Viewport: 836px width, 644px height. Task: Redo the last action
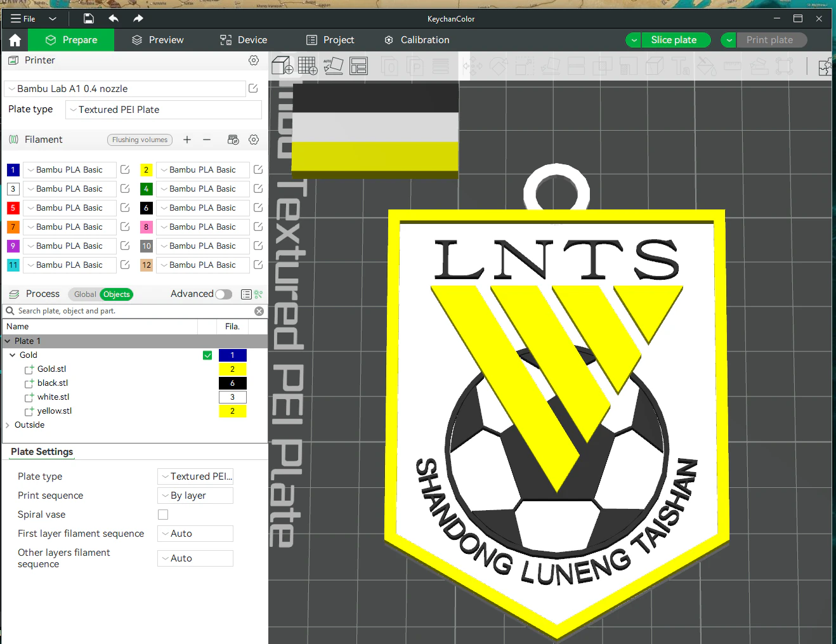coord(138,18)
